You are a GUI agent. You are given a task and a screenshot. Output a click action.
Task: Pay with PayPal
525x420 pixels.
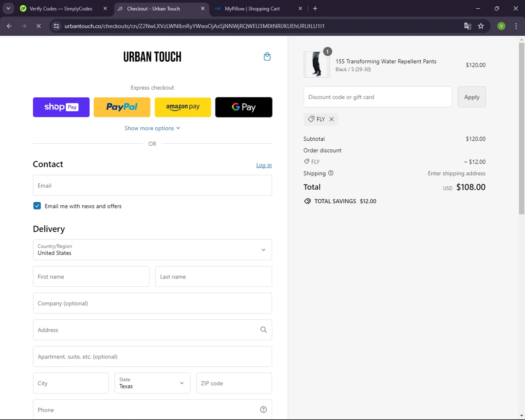tap(122, 107)
